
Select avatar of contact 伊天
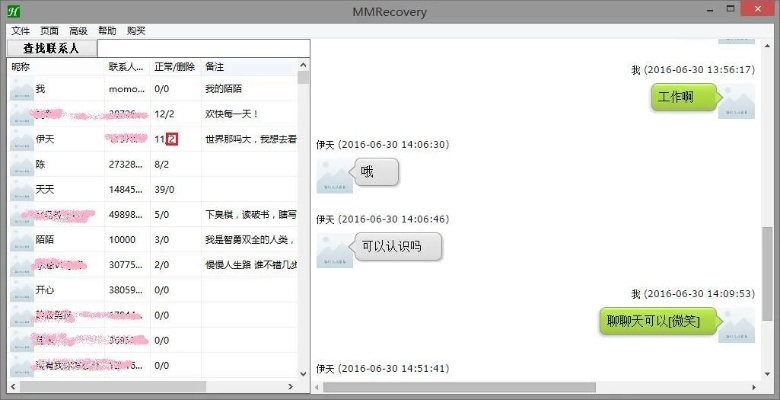[x=22, y=139]
